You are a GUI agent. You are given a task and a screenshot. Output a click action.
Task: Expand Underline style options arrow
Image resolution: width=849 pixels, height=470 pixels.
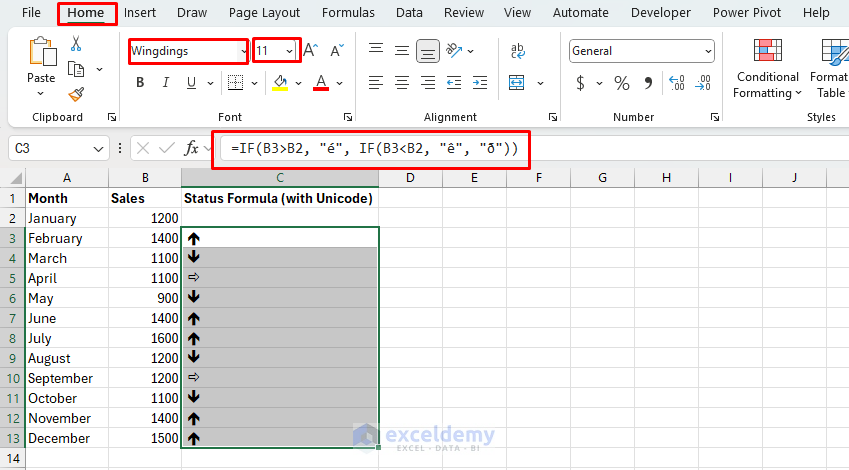(210, 83)
